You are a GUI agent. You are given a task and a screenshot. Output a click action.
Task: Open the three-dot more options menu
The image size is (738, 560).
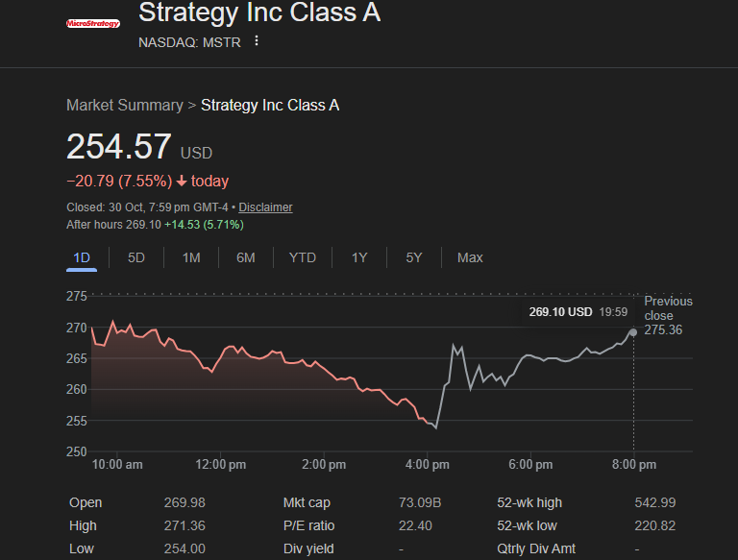point(257,41)
